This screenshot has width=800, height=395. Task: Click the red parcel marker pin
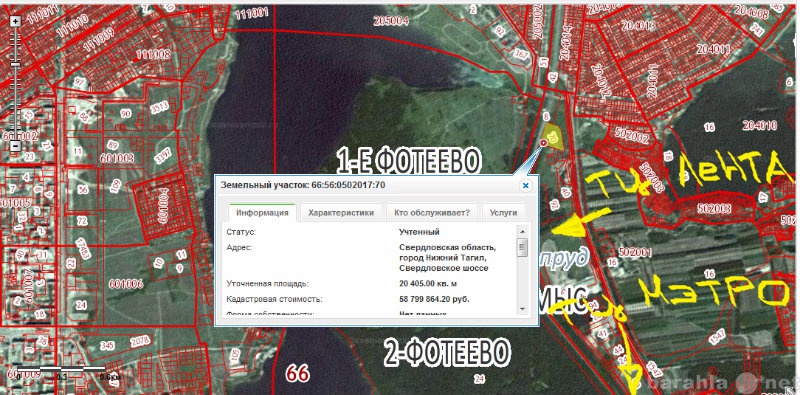(543, 143)
